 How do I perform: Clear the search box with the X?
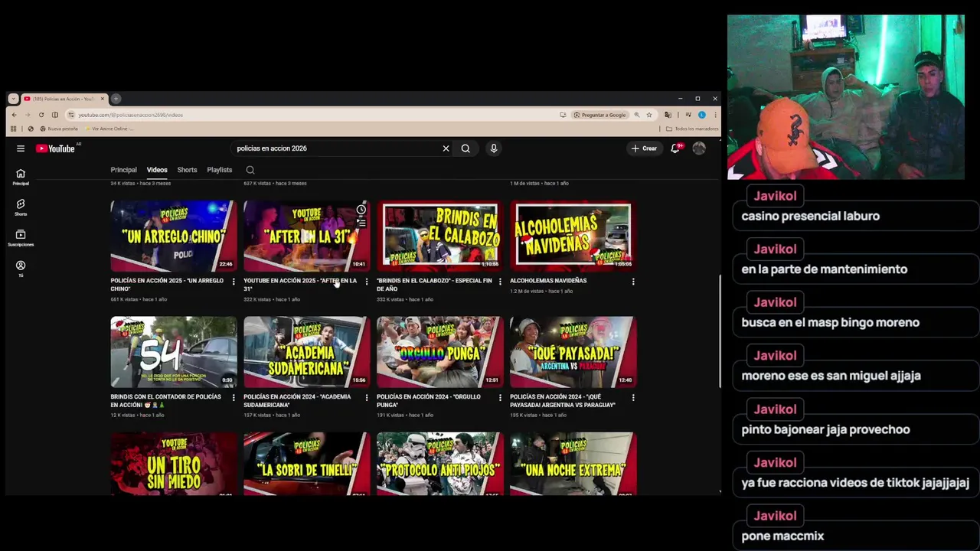446,148
